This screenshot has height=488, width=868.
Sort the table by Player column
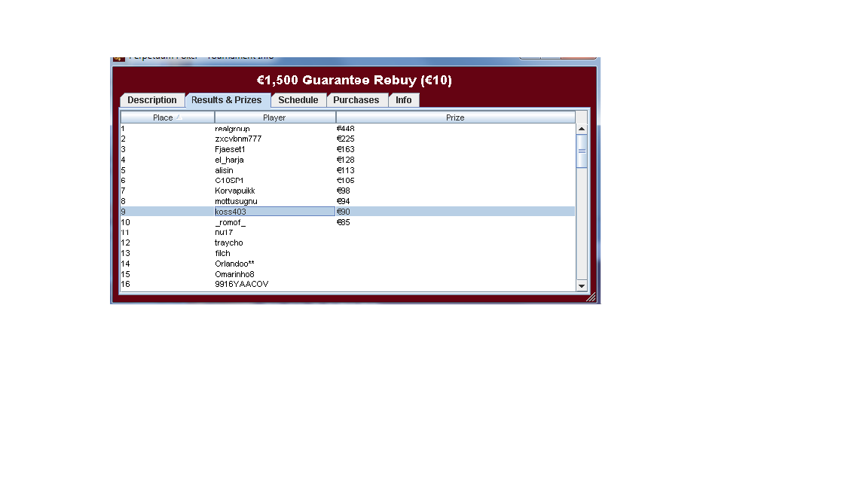pos(274,117)
